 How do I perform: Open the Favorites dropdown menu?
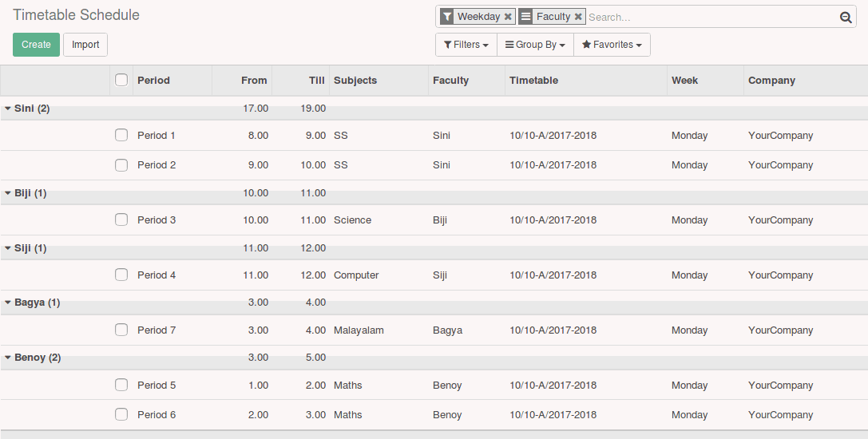click(x=612, y=45)
